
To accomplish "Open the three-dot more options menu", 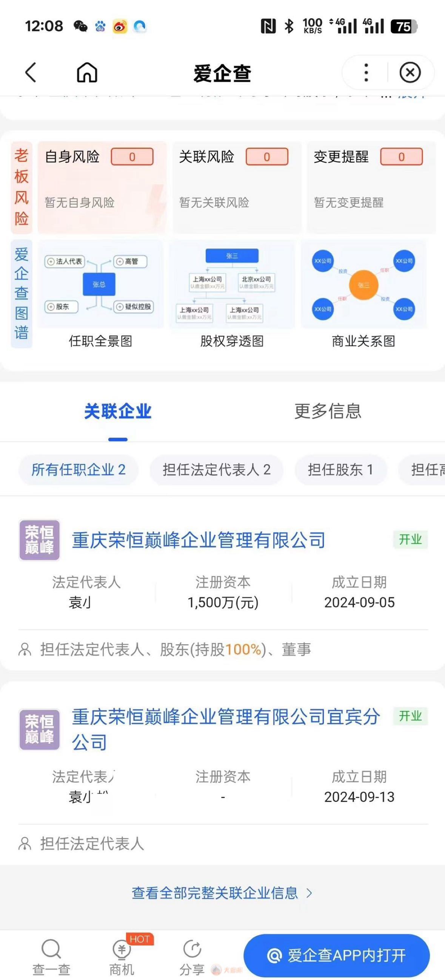I will [366, 72].
